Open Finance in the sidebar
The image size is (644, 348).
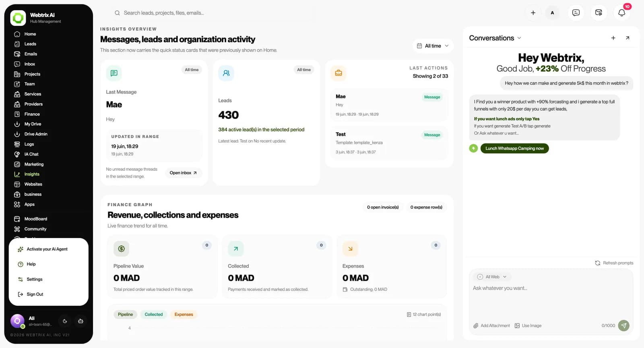(x=32, y=114)
